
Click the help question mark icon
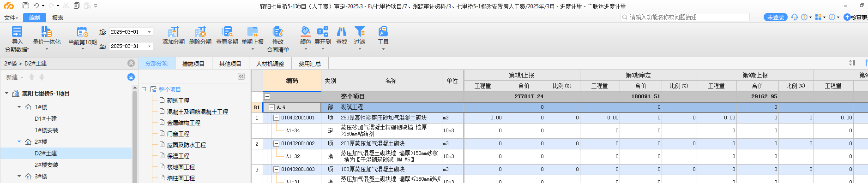coord(804,17)
